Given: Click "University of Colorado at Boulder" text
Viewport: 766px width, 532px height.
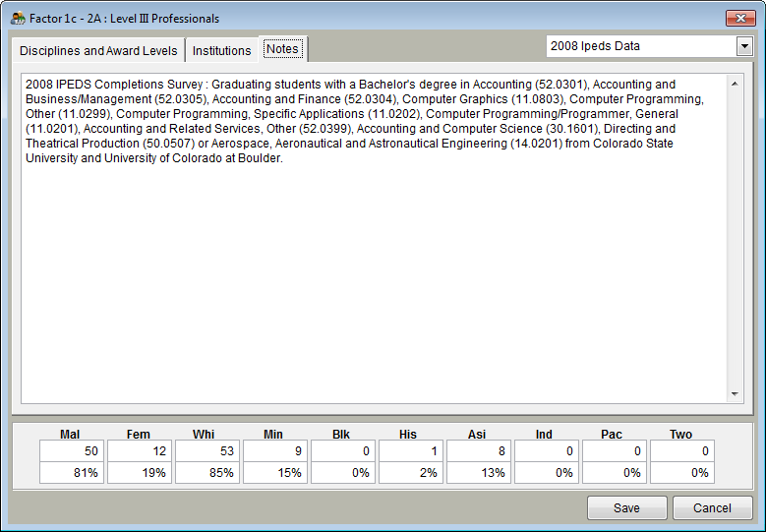Looking at the screenshot, I should (x=193, y=158).
